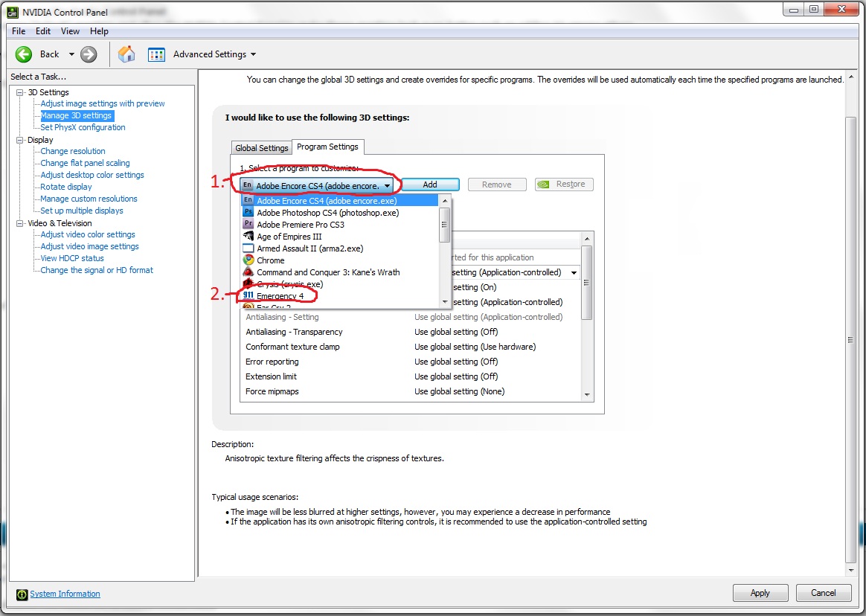The height and width of the screenshot is (616, 866).
Task: Click the Restore button
Action: pyautogui.click(x=564, y=185)
